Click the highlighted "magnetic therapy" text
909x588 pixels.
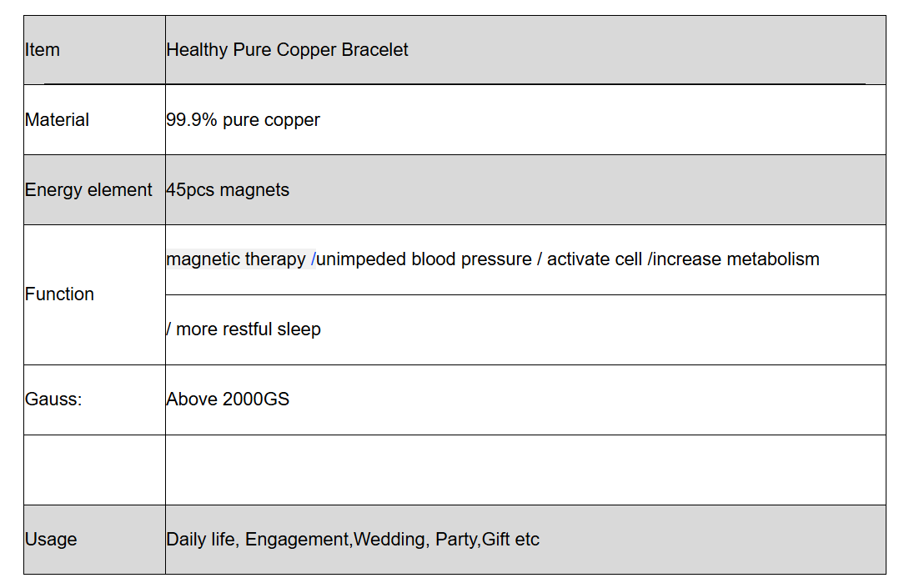pyautogui.click(x=236, y=259)
